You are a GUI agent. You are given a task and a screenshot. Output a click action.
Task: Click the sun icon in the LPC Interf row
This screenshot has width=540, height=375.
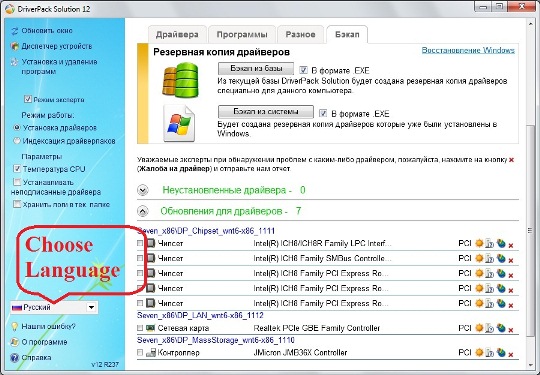[x=479, y=243]
